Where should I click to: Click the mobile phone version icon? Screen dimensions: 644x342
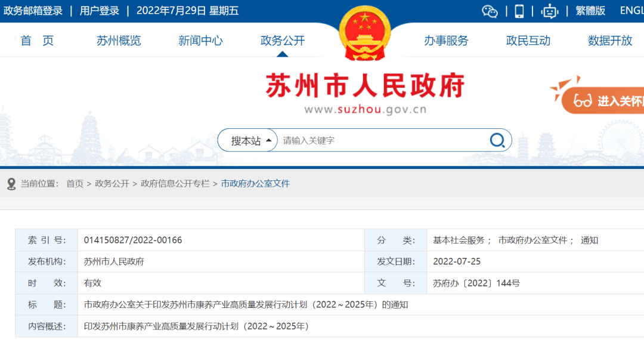pyautogui.click(x=519, y=11)
